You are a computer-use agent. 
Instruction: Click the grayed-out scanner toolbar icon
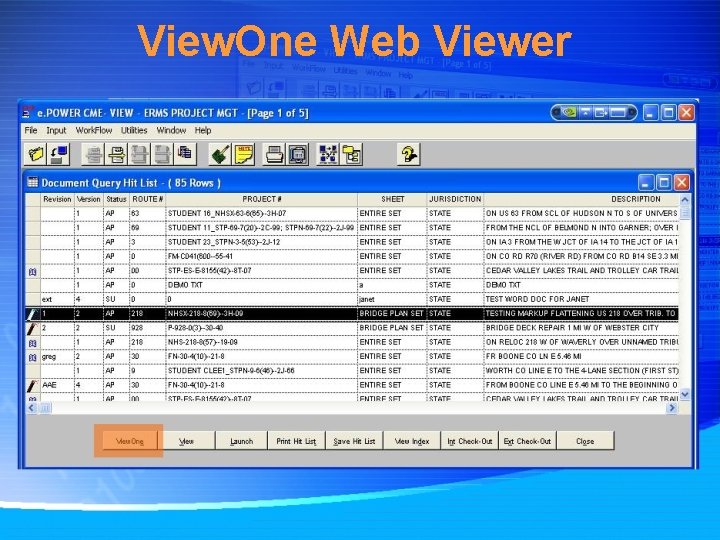(94, 154)
